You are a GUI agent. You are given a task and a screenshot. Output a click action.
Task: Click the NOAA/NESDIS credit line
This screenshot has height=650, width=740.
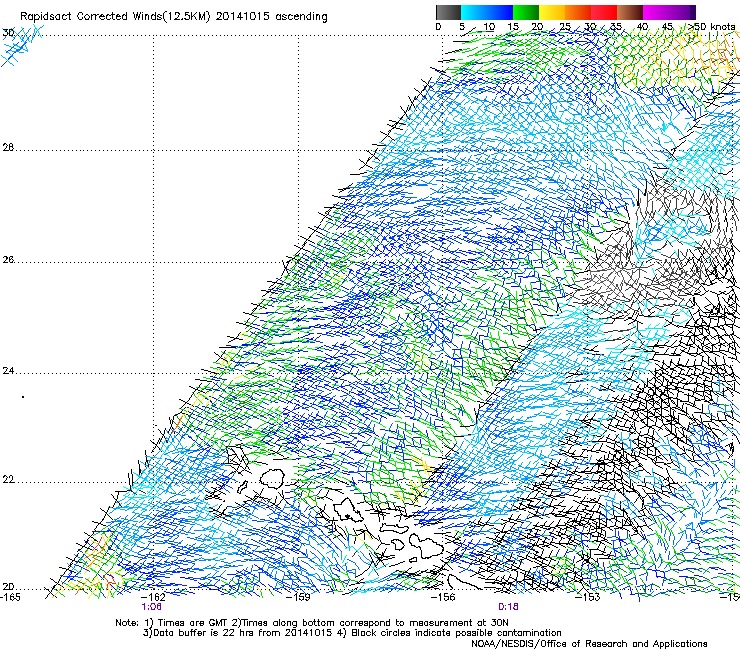coord(589,644)
